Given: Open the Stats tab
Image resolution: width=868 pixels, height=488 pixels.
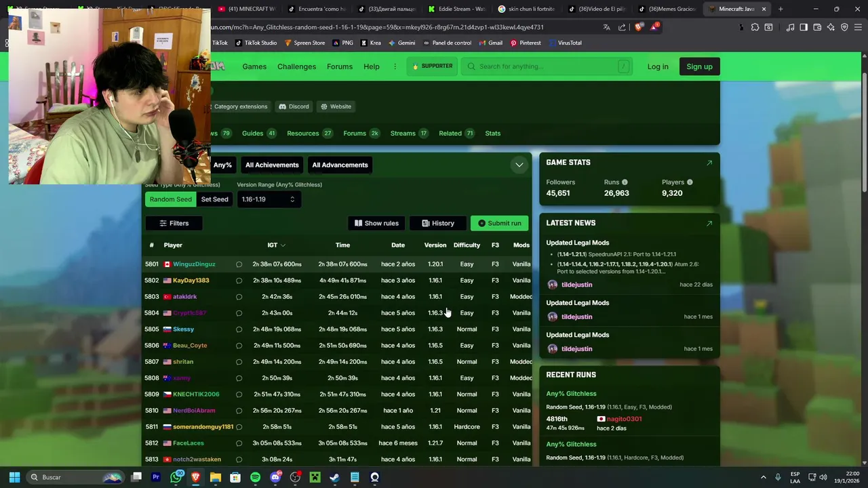Looking at the screenshot, I should (493, 134).
